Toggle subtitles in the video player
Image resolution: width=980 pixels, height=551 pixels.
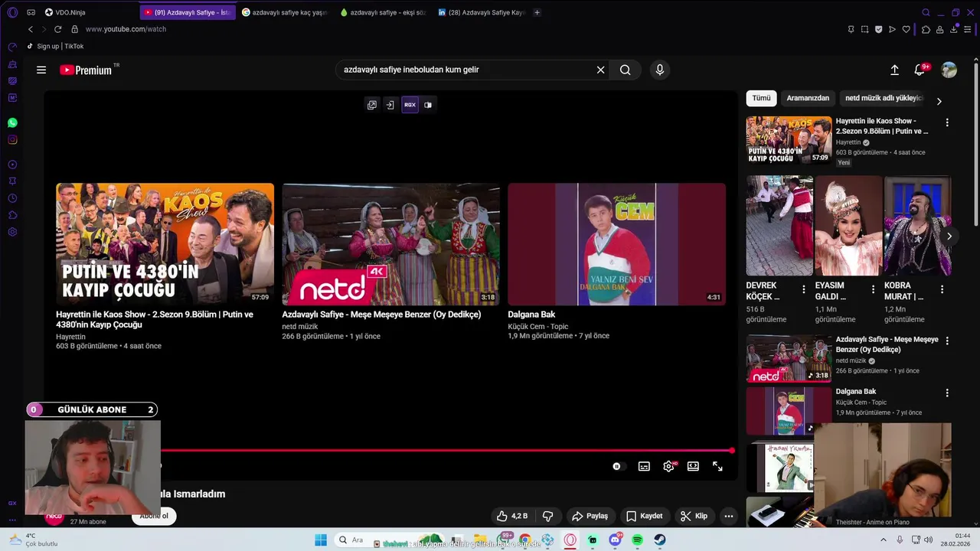click(645, 466)
